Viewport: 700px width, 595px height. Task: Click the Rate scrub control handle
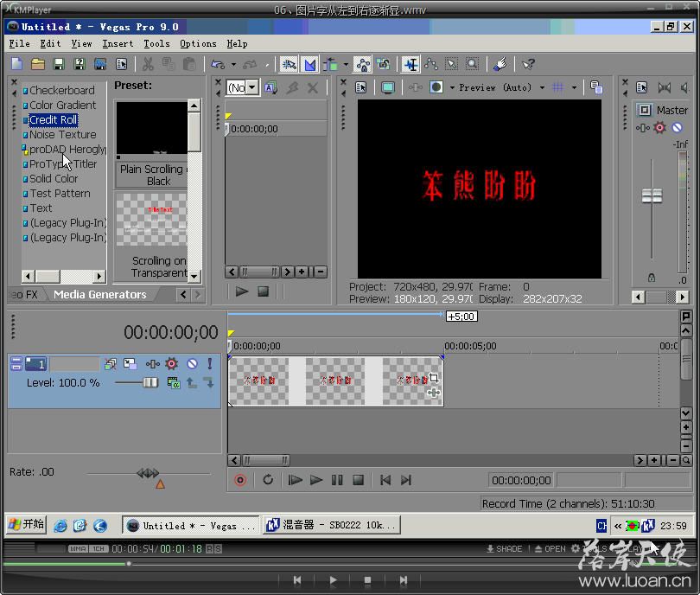point(148,472)
